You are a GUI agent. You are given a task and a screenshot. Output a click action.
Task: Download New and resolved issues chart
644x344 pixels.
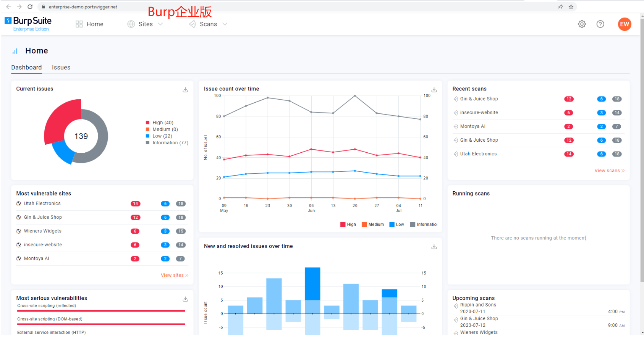pos(434,247)
